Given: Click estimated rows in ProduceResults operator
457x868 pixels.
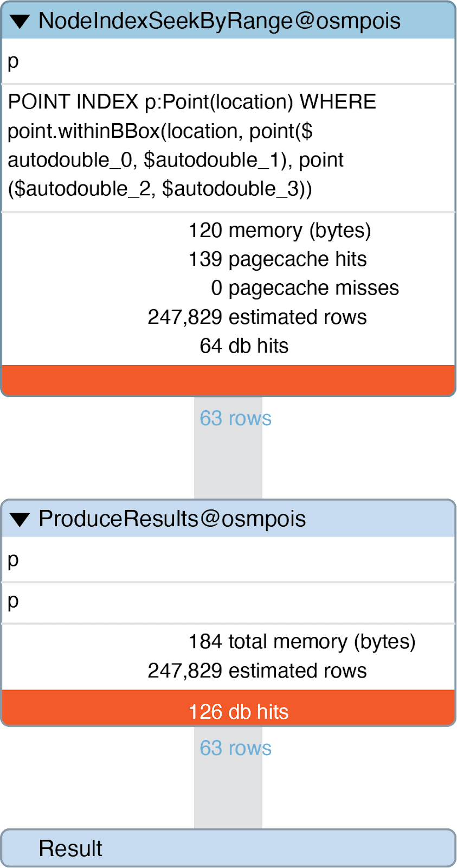Looking at the screenshot, I should click(x=257, y=671).
